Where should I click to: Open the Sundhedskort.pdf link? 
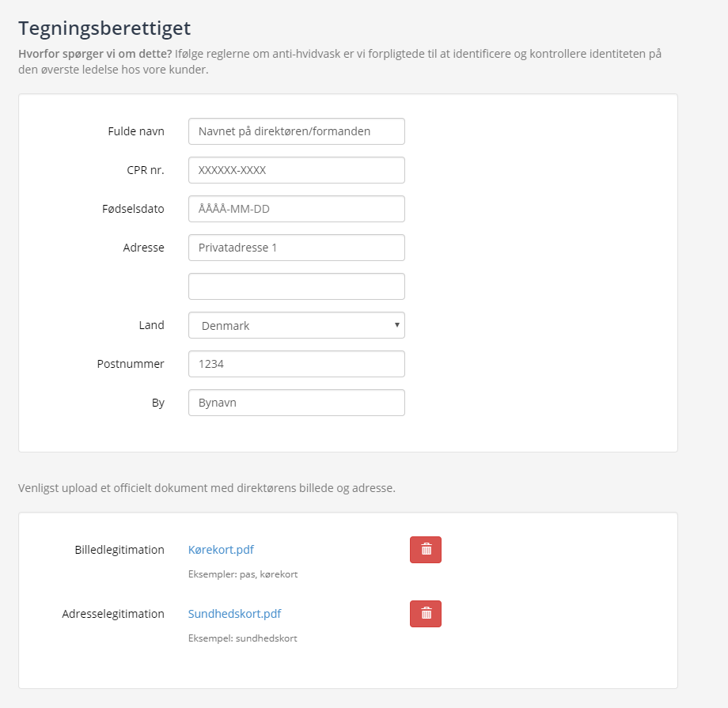click(234, 614)
